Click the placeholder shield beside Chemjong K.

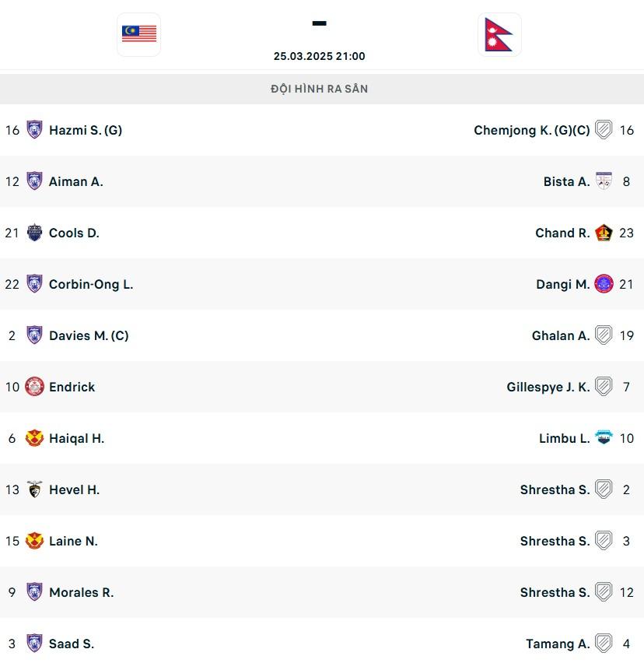point(604,130)
